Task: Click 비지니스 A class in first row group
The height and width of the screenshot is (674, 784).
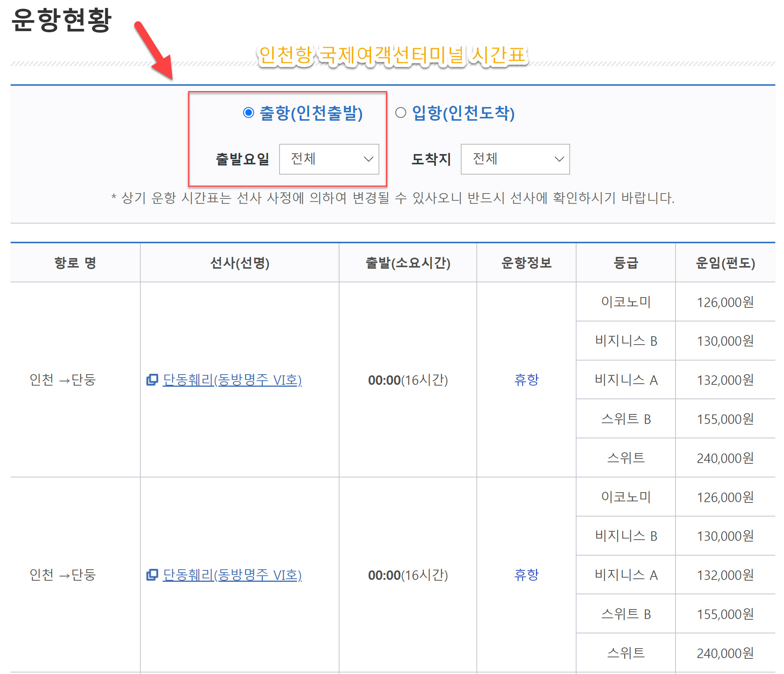Action: pos(626,380)
